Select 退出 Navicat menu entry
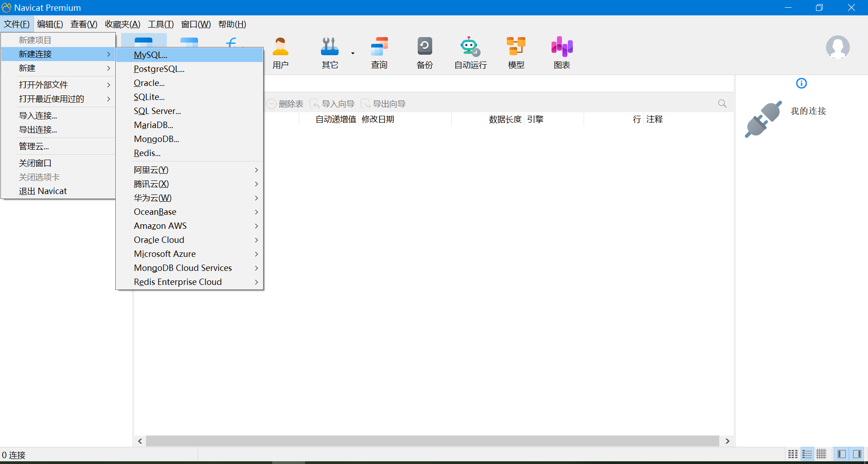The height and width of the screenshot is (464, 868). pyautogui.click(x=58, y=191)
